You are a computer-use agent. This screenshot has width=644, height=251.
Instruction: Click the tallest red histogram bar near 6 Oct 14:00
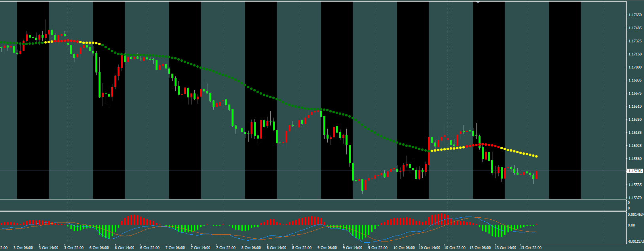coord(135,220)
